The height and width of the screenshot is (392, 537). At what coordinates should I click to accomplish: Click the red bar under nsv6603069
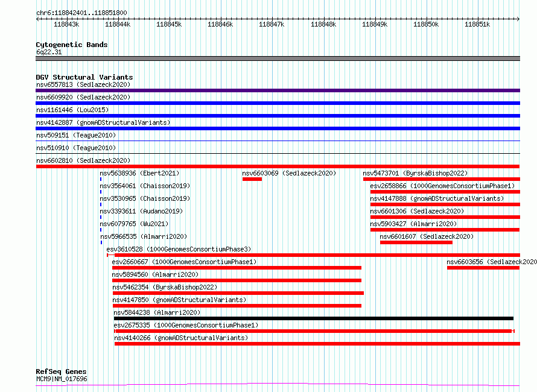tap(252, 179)
